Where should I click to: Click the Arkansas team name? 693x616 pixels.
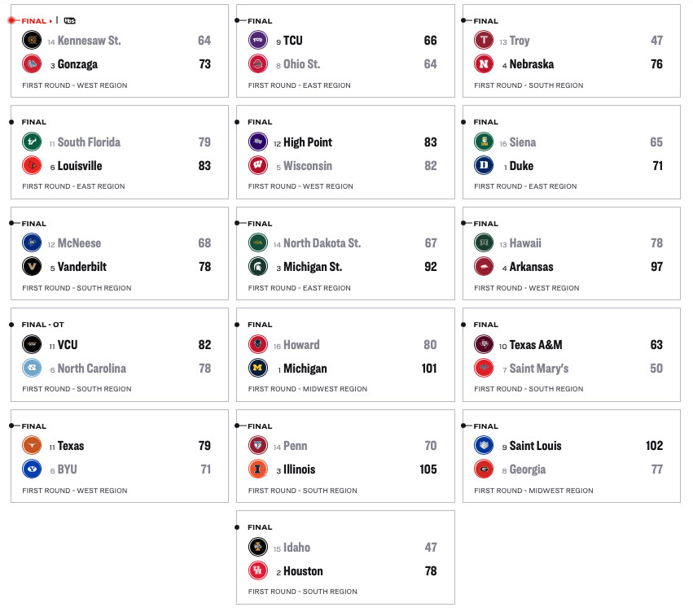tap(531, 267)
